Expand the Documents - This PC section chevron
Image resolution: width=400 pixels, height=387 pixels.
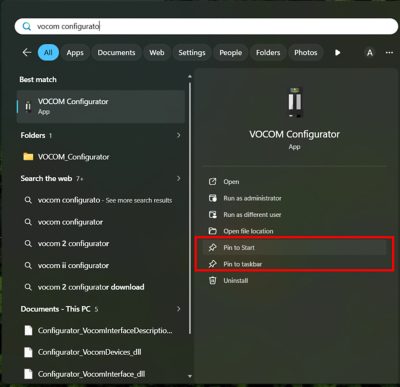(x=179, y=309)
